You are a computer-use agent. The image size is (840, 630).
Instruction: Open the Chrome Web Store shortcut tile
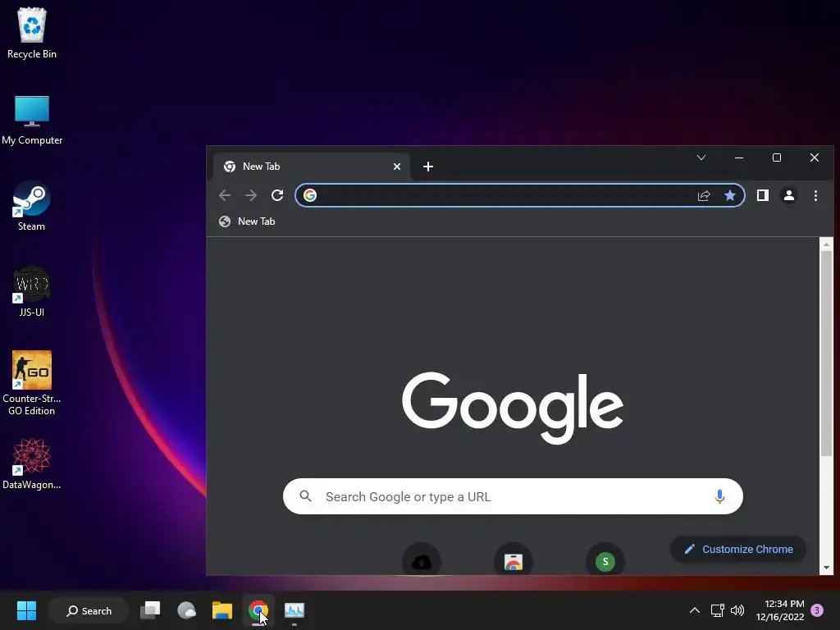[514, 561]
